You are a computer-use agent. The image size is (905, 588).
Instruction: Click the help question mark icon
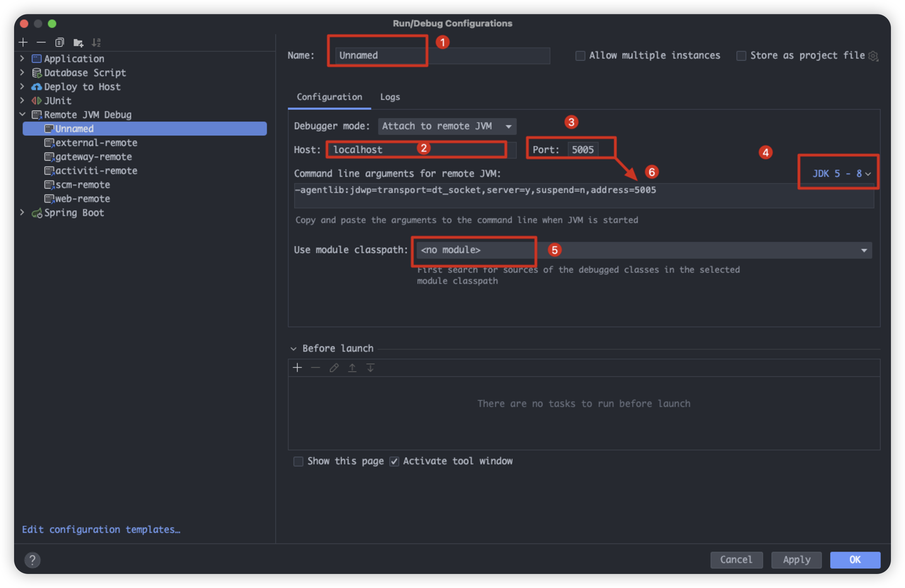click(x=32, y=560)
